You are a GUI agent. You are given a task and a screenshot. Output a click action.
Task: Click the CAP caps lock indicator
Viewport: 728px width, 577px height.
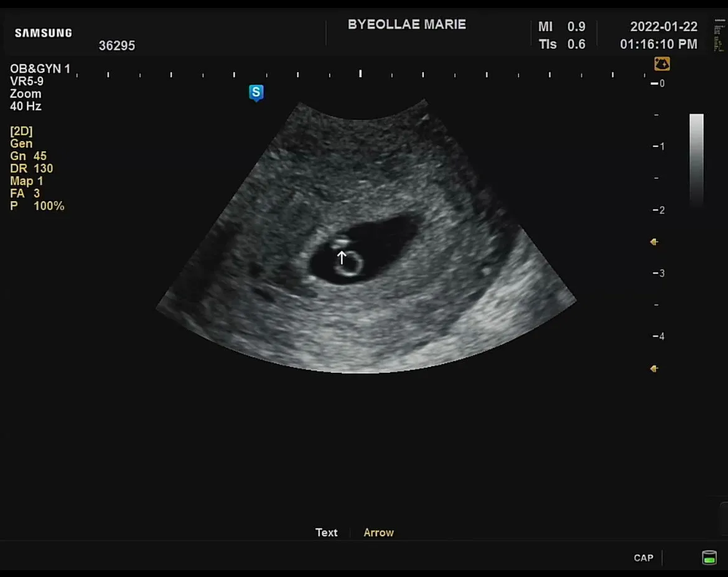[x=643, y=558]
